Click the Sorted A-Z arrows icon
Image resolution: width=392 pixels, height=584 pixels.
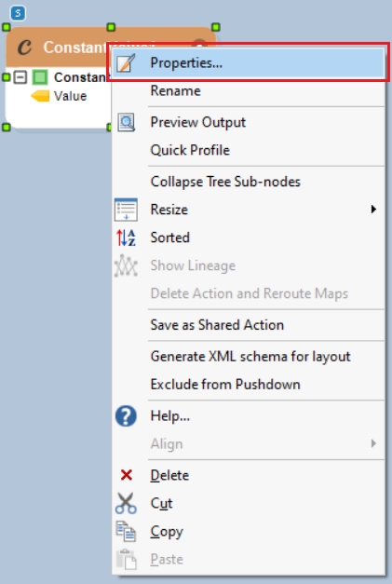click(126, 238)
